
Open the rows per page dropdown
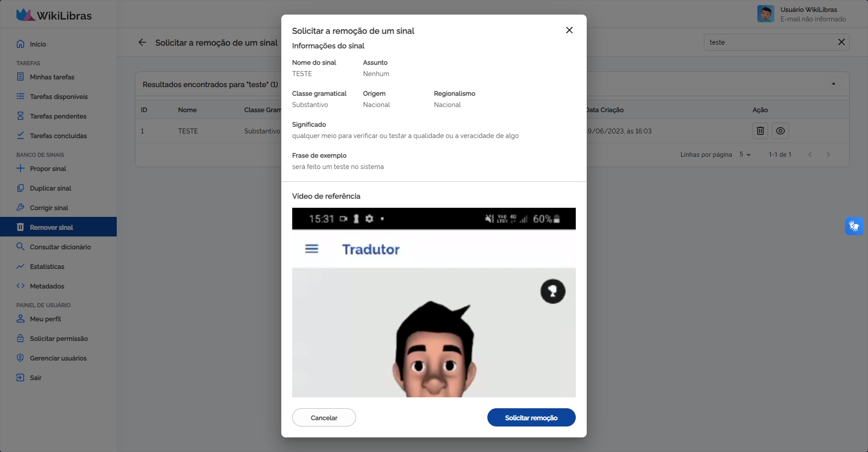(x=745, y=154)
